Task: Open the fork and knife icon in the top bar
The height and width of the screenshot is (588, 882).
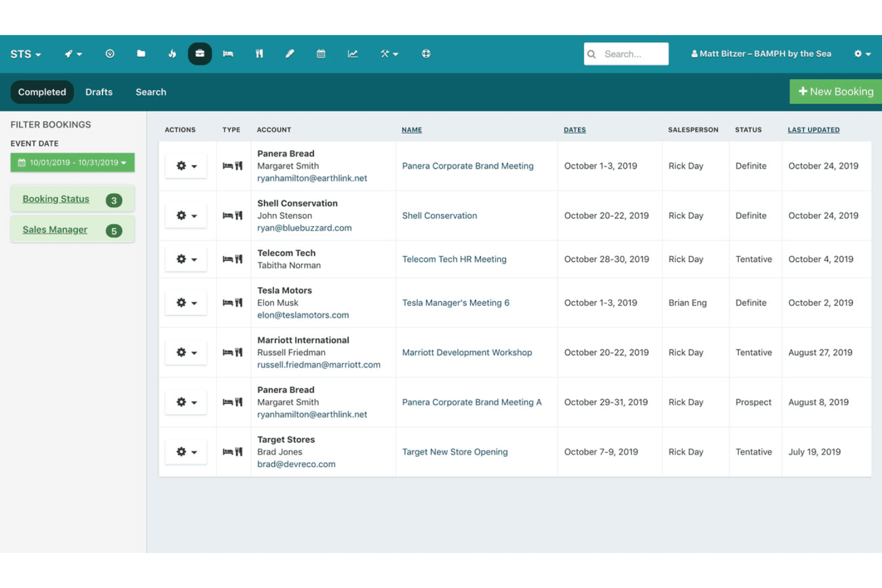Action: [x=259, y=54]
